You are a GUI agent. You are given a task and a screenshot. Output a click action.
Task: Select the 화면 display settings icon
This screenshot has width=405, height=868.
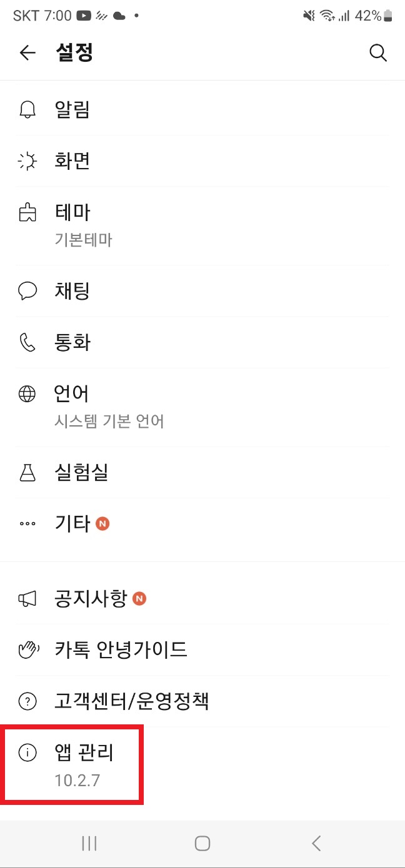point(27,160)
